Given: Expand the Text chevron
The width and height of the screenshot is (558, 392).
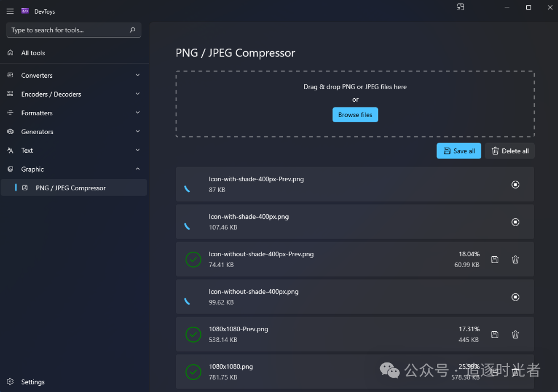Looking at the screenshot, I should 138,151.
